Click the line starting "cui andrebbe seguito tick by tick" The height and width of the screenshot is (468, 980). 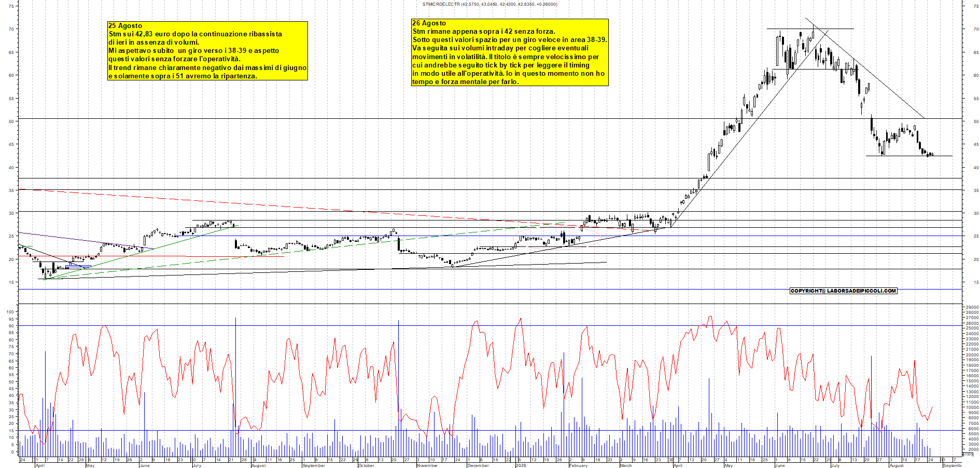[501, 65]
